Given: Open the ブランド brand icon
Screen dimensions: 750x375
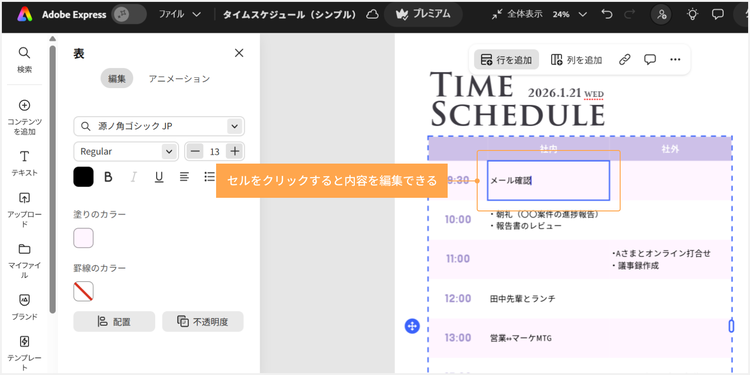Looking at the screenshot, I should (24, 300).
